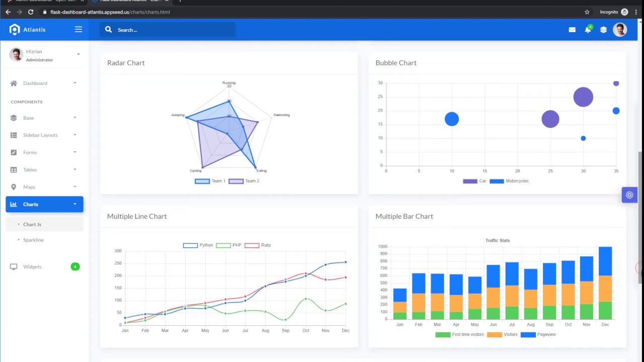Click browser forward arrow
The width and height of the screenshot is (644, 362).
[19, 12]
